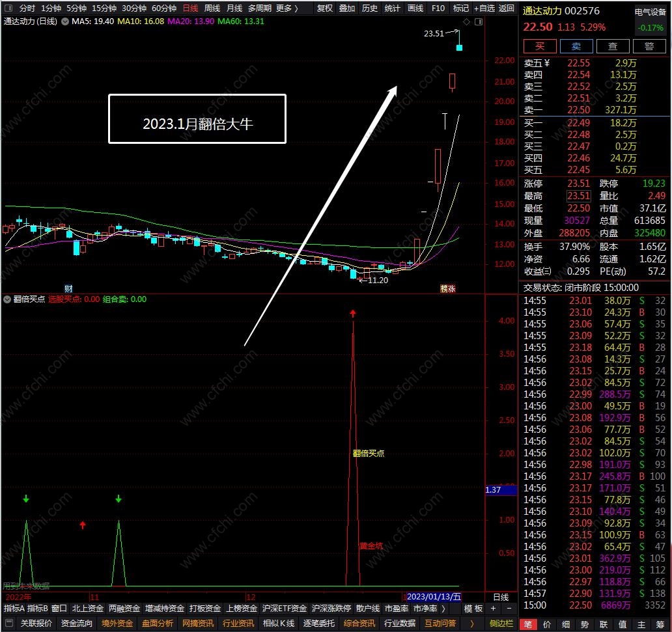672x632 pixels.
Task: Expand more tabs arrow after 互动问答
Action: [471, 623]
